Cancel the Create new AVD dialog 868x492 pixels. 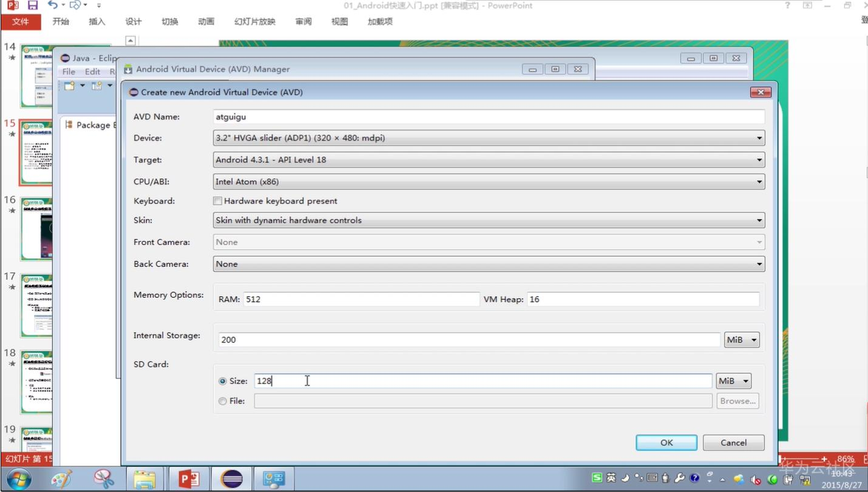click(733, 443)
